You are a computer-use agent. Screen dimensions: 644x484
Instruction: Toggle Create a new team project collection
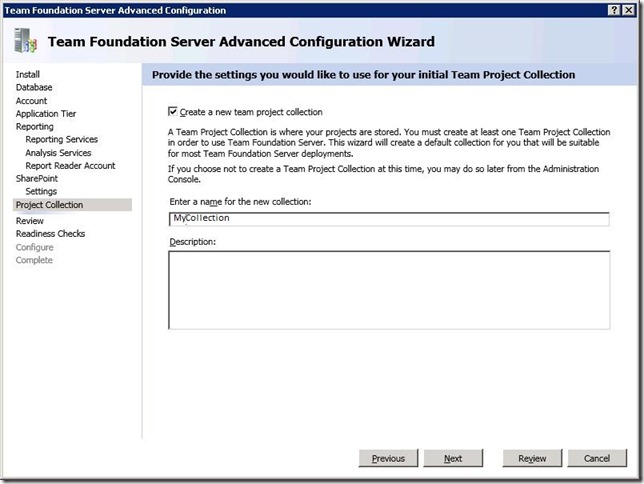pyautogui.click(x=174, y=112)
